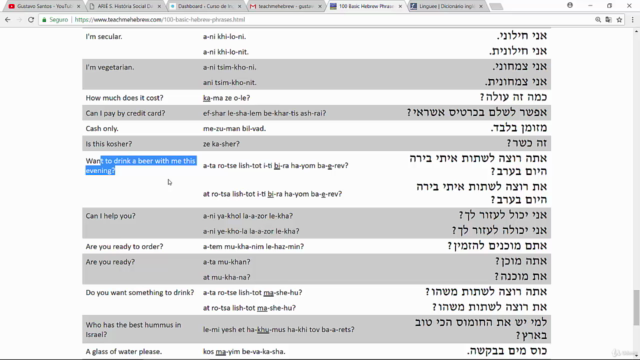Image resolution: width=640 pixels, height=360 pixels.
Task: Click the translate page icon
Action: click(609, 20)
